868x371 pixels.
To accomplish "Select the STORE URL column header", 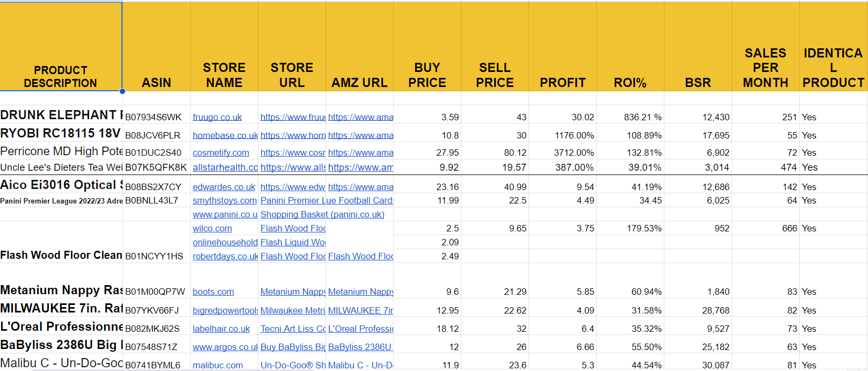I will [x=292, y=46].
